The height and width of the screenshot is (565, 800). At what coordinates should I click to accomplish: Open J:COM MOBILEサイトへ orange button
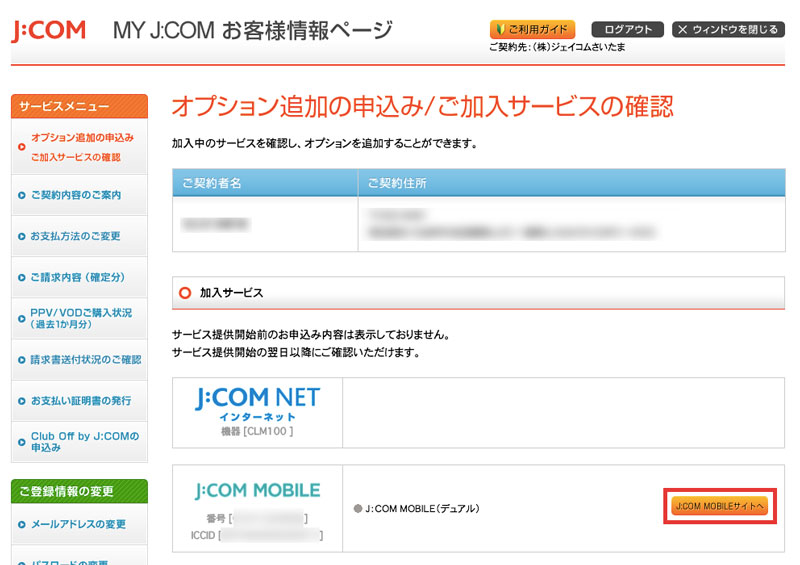point(719,506)
